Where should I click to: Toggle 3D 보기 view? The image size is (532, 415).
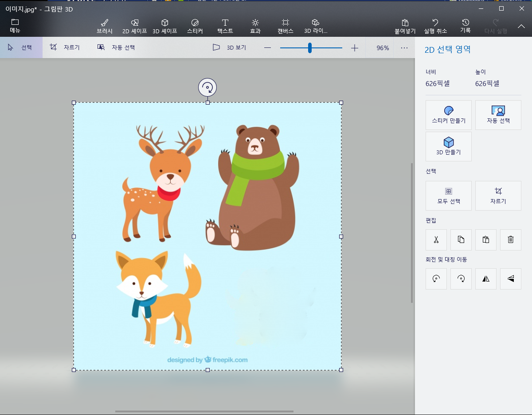coord(229,47)
